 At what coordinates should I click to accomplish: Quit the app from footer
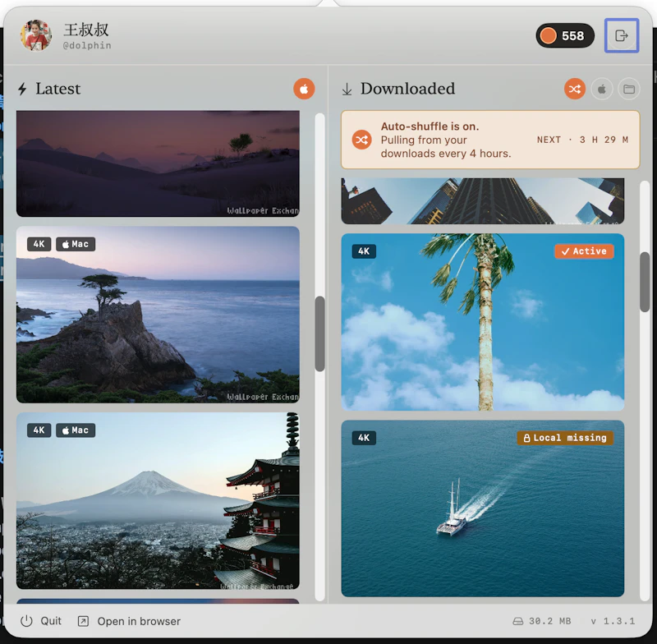coord(41,621)
